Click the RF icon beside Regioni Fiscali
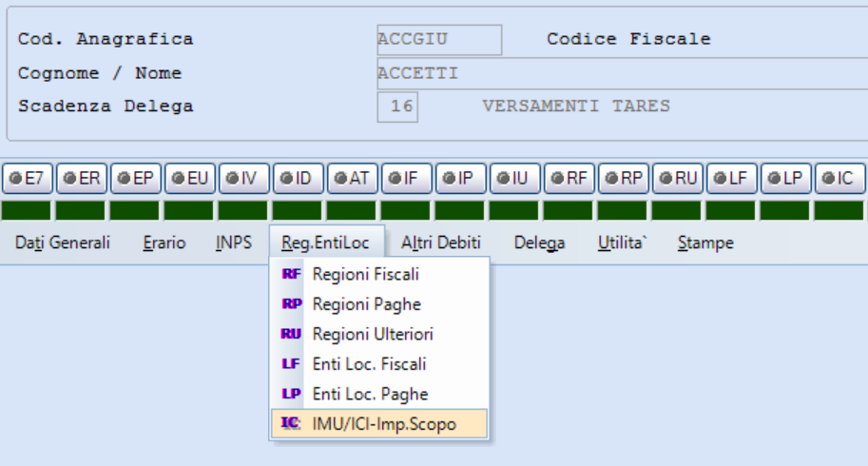 tap(290, 274)
